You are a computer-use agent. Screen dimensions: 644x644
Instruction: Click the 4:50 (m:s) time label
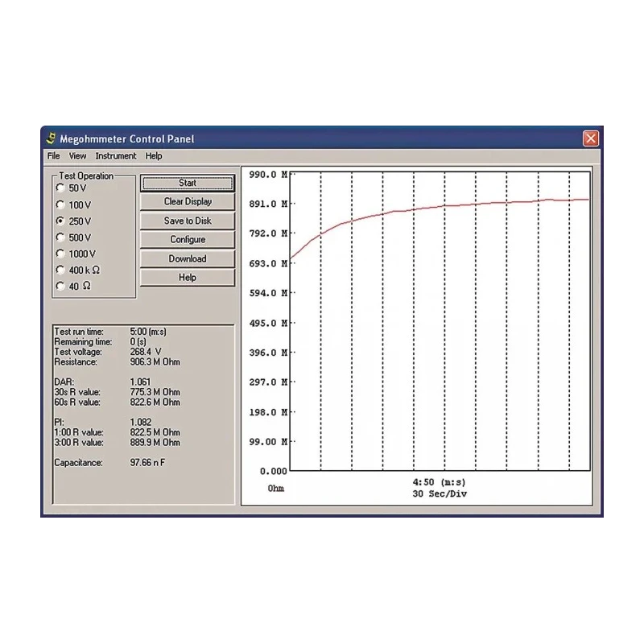439,482
